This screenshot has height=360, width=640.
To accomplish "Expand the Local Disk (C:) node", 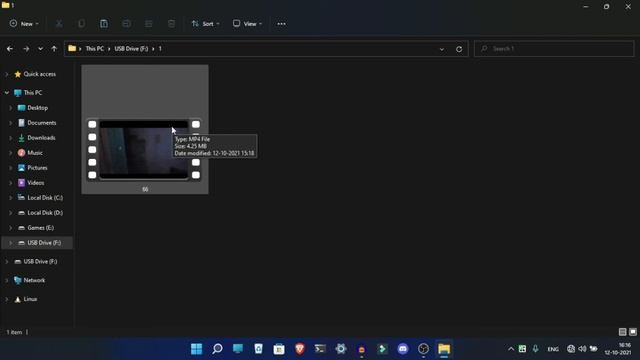I will (x=11, y=198).
